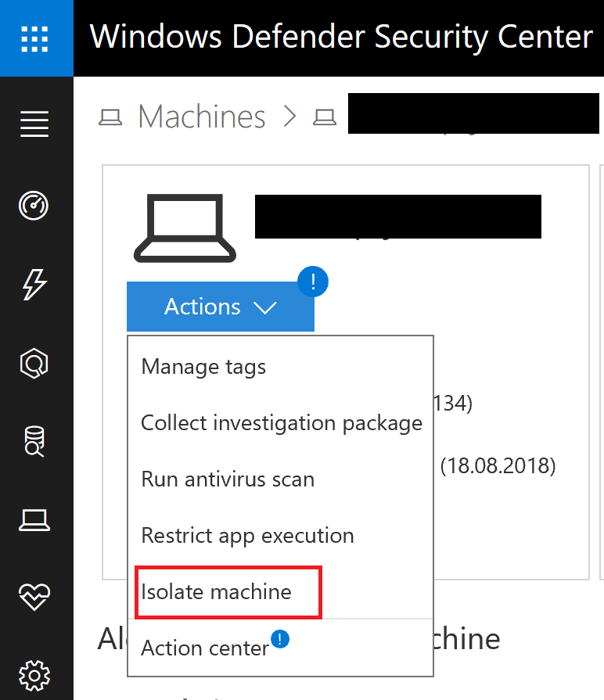Viewport: 604px width, 700px height.
Task: Click the (18.08.2018) date text
Action: point(498,466)
